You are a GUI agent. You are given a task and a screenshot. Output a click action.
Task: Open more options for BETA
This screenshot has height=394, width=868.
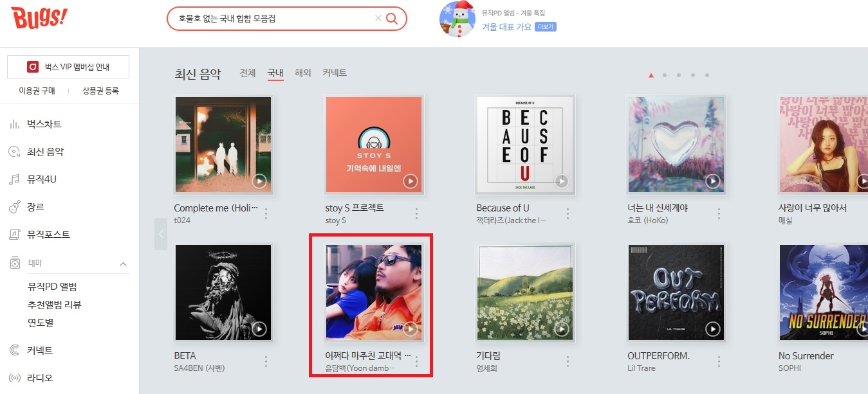[x=266, y=361]
